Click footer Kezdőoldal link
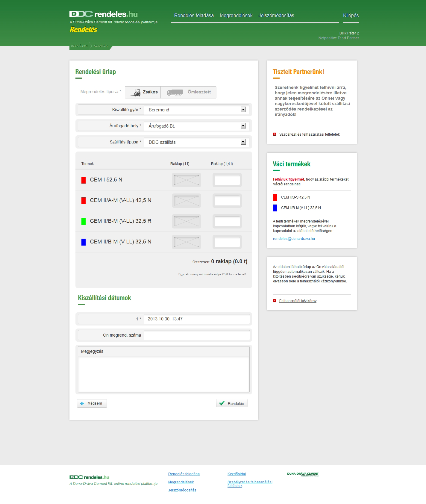The width and height of the screenshot is (426, 504). [237, 474]
